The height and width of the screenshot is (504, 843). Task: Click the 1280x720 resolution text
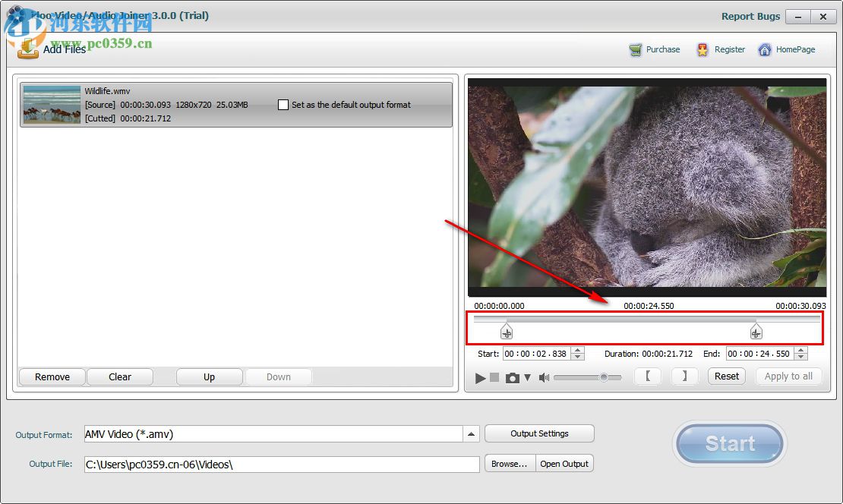coord(194,105)
